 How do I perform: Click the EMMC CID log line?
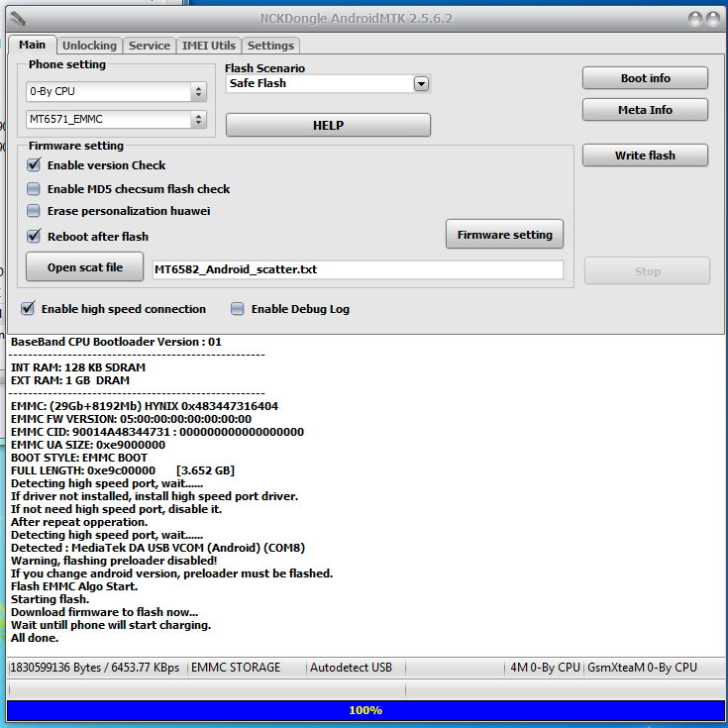coord(157,432)
